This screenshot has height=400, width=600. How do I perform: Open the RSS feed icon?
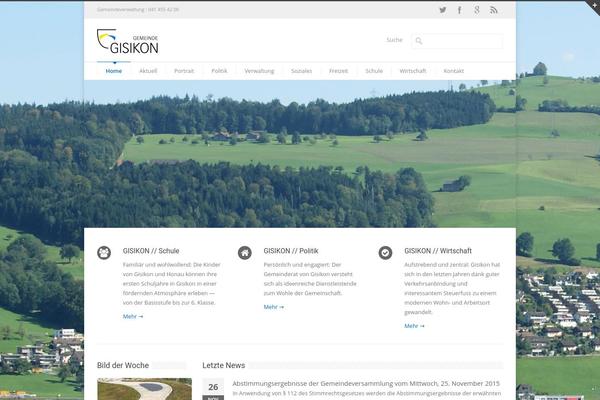[494, 10]
